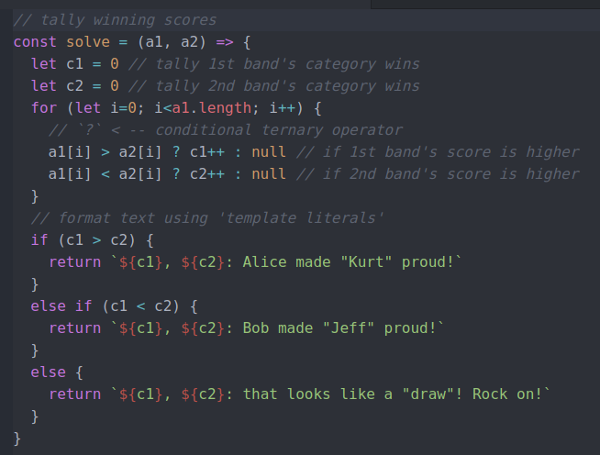Click "a1.length" in the for loop

click(x=212, y=108)
